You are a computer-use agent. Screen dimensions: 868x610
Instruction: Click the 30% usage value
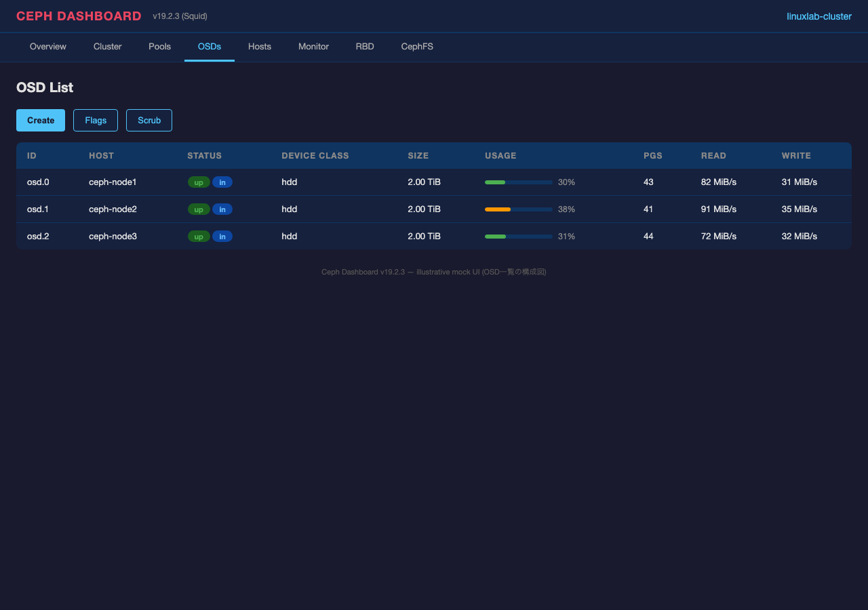pyautogui.click(x=566, y=182)
